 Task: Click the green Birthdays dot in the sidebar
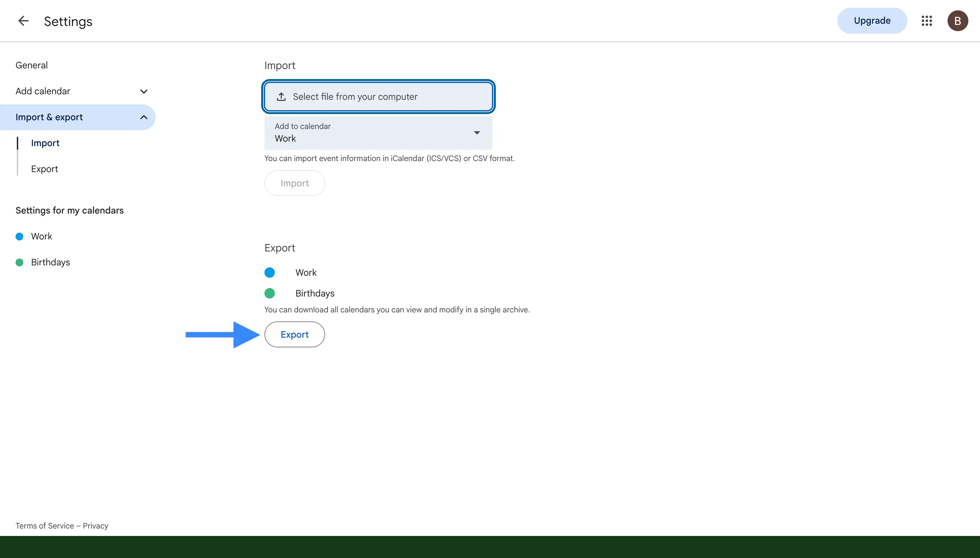pos(19,262)
